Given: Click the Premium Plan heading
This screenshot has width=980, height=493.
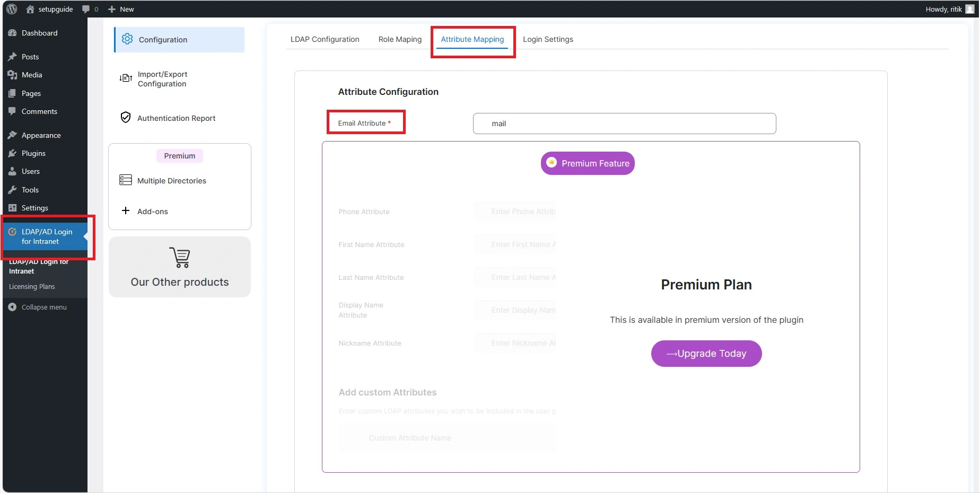Looking at the screenshot, I should (x=706, y=285).
